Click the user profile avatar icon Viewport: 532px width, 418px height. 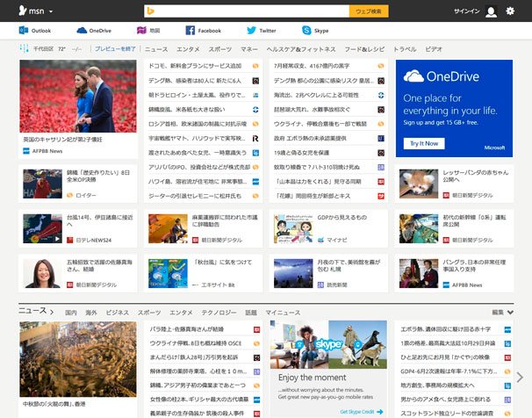491,11
